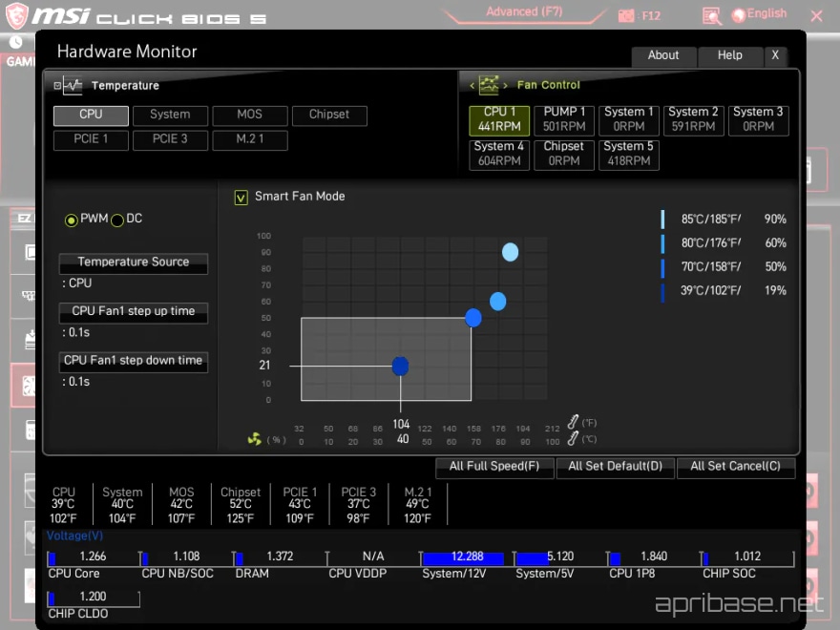Select the M.2 1 temperature tab
Screen dimensions: 840x630
[x=250, y=139]
